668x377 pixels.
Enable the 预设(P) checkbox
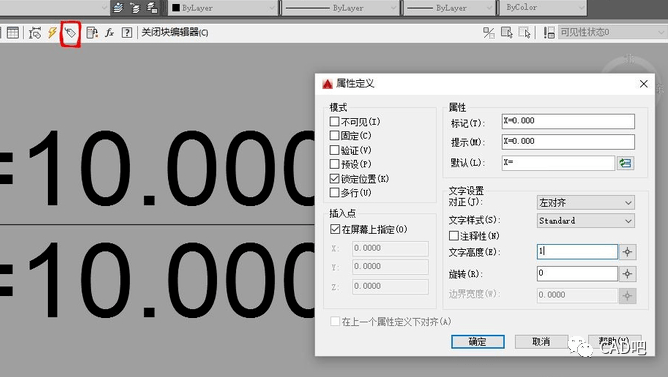click(334, 164)
